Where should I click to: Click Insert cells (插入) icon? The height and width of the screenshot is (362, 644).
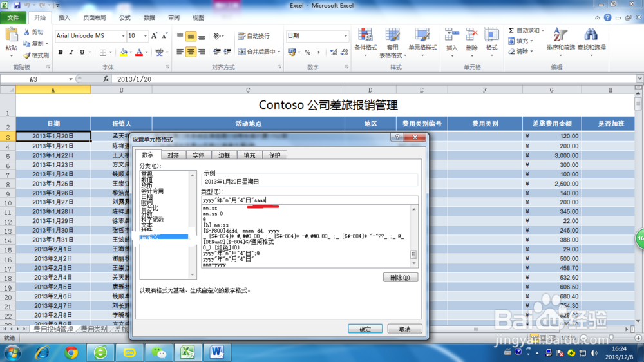pos(452,35)
